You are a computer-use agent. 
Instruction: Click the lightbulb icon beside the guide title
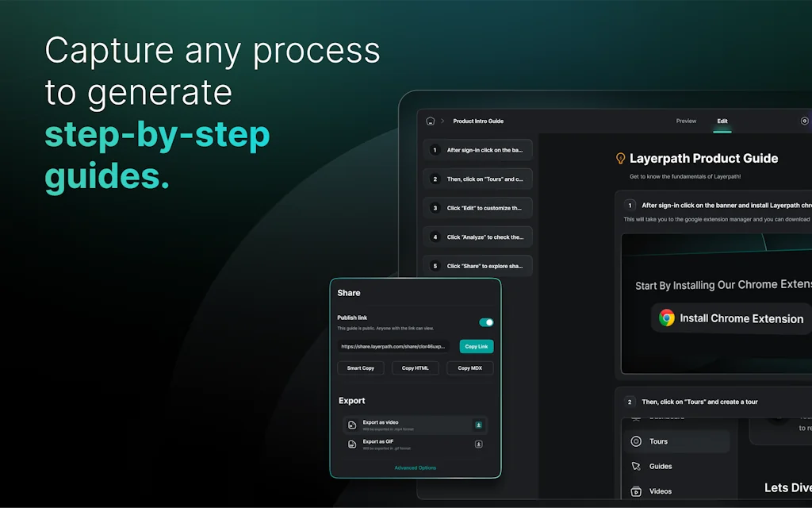point(621,159)
